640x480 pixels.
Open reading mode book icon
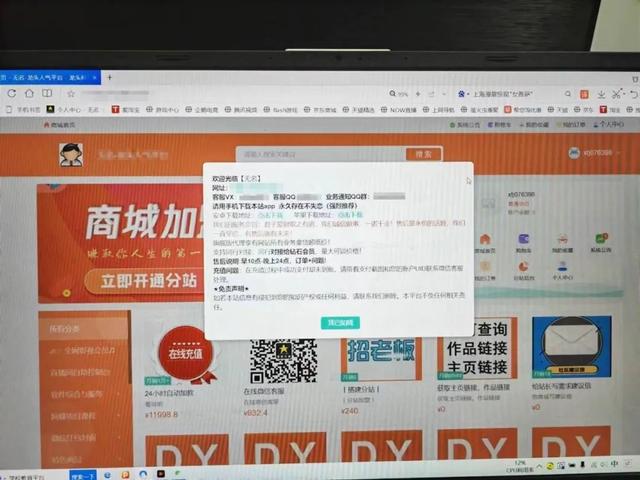coord(47,93)
